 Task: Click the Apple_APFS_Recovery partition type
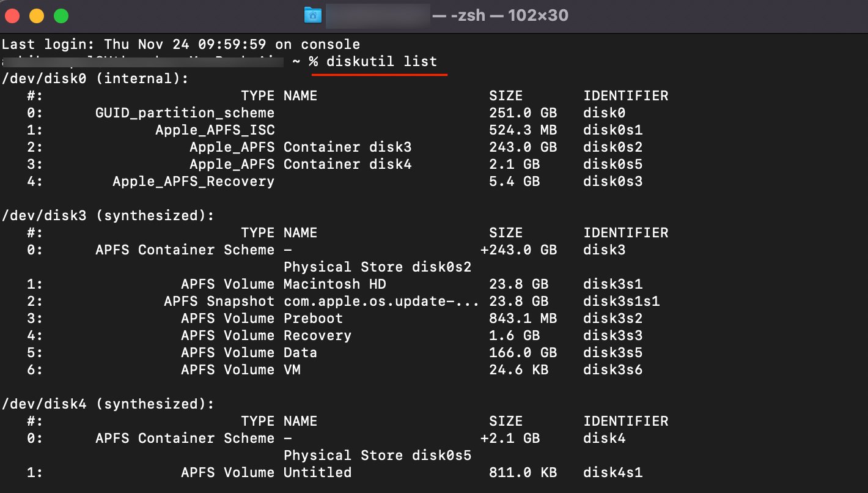point(193,182)
